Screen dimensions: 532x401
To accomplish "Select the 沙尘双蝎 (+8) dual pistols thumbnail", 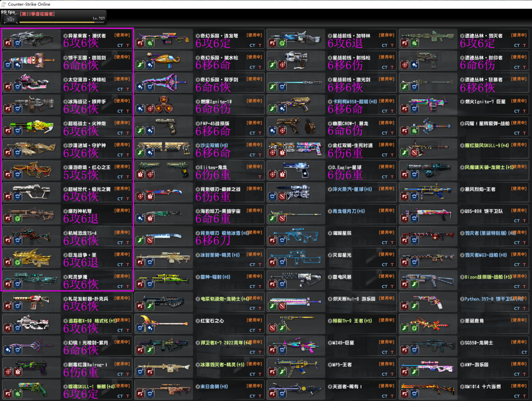I will [x=164, y=148].
